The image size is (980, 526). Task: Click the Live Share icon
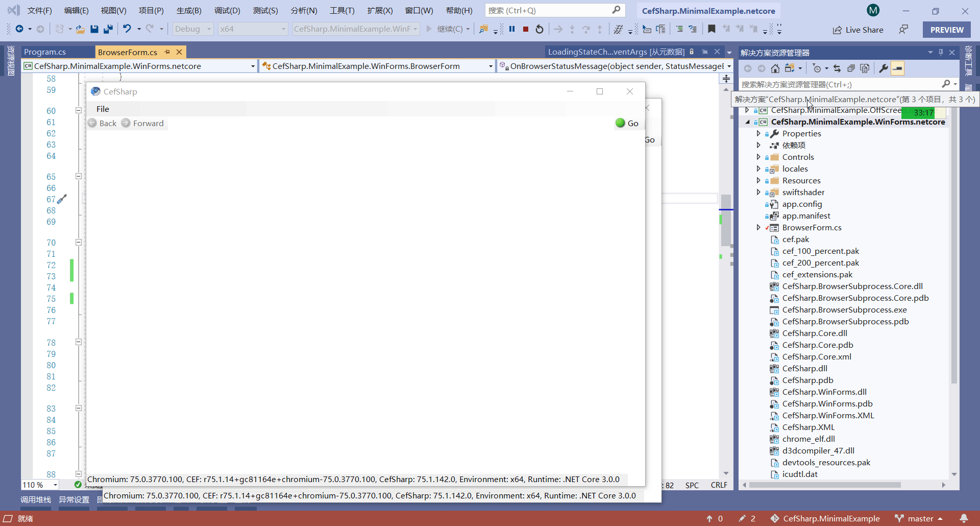click(838, 30)
